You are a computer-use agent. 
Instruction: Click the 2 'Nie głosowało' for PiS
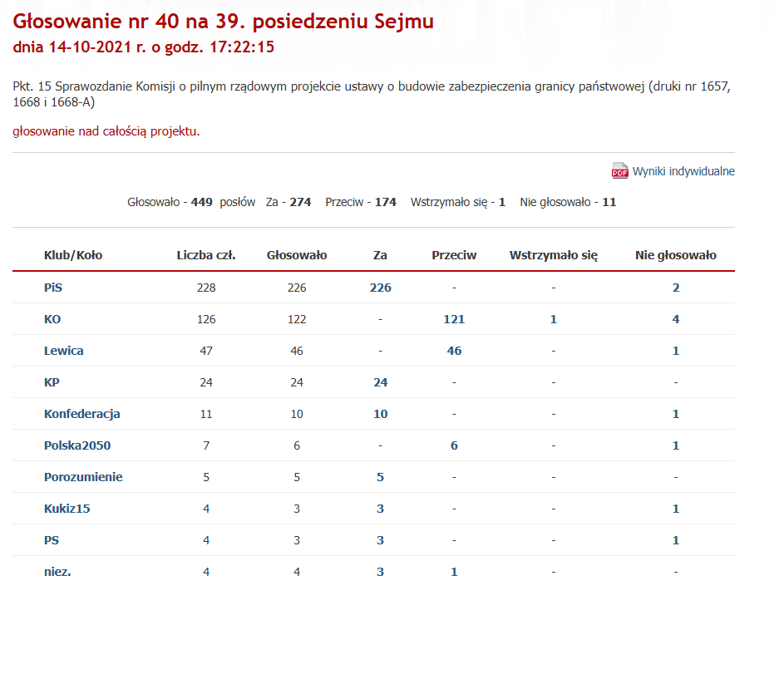676,287
